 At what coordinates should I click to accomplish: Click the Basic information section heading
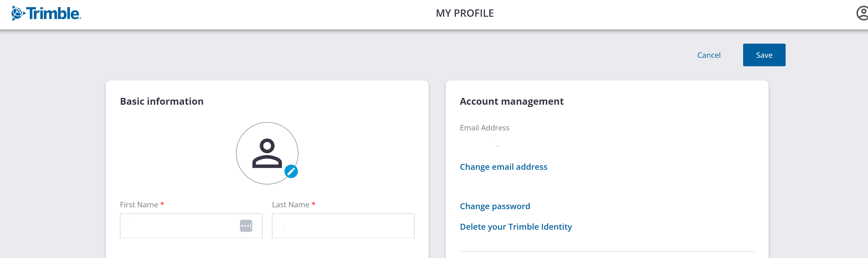[x=162, y=101]
